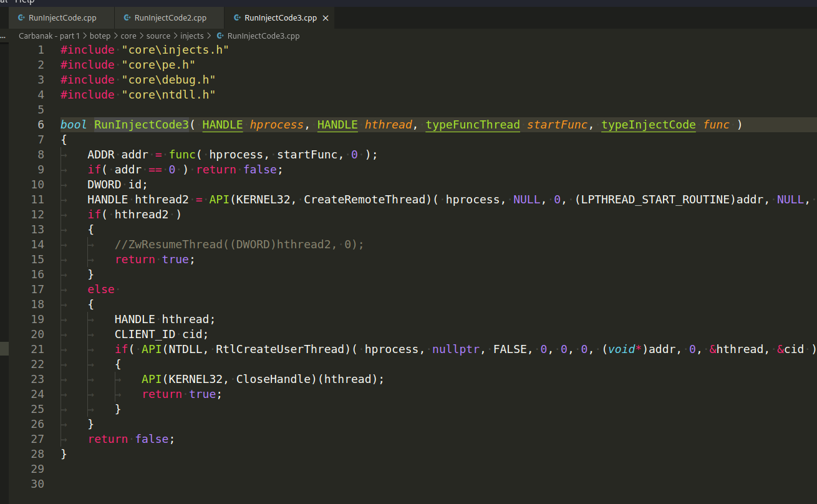This screenshot has height=504, width=817.
Task: Click the RtlCreateUserThread call
Action: (280, 349)
